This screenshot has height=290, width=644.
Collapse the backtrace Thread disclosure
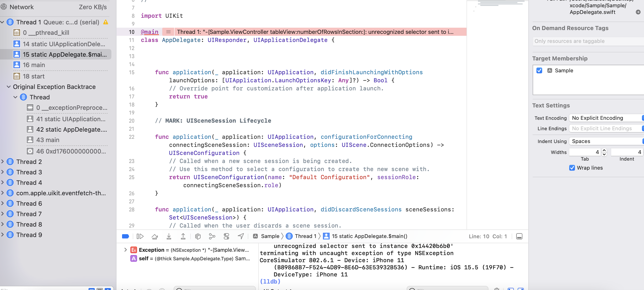pos(15,97)
